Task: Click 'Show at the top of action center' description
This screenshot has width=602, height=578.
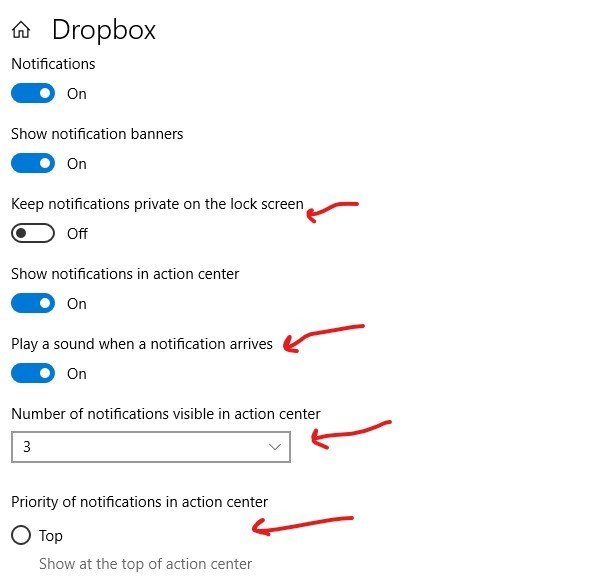Action: (x=146, y=564)
